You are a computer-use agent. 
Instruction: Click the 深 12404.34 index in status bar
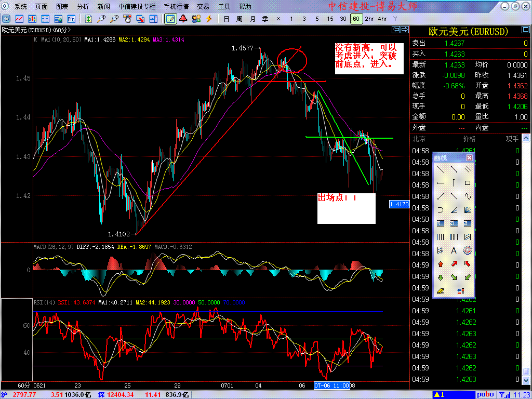pyautogui.click(x=116, y=395)
